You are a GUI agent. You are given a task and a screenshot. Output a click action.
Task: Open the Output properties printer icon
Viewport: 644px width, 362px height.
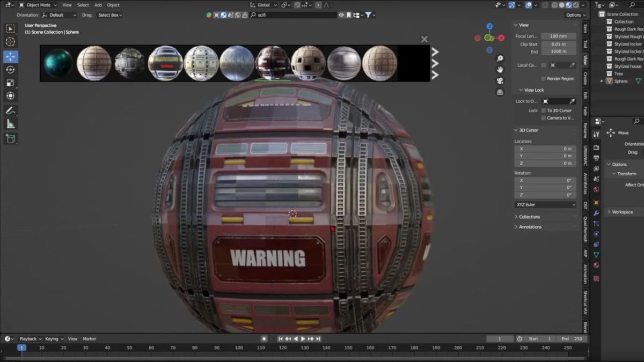tap(596, 158)
